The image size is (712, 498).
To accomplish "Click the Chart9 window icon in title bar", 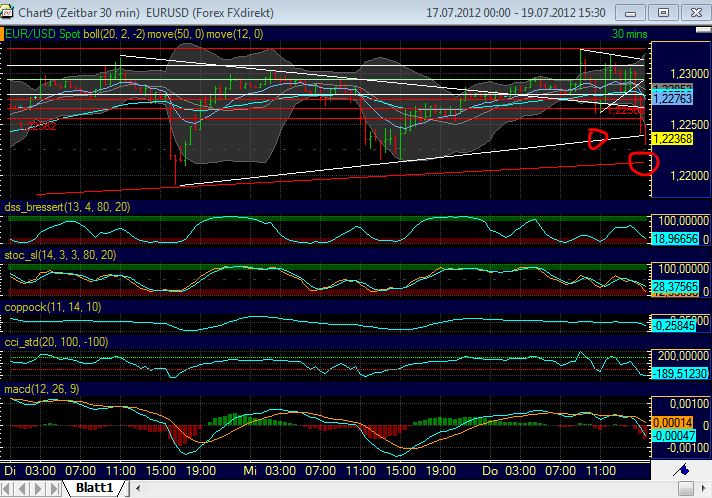I will click(x=6, y=12).
